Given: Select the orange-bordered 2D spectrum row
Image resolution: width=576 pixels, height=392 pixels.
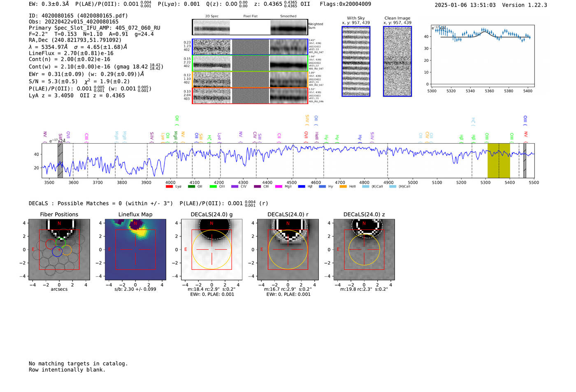Looking at the screenshot, I should [250, 79].
